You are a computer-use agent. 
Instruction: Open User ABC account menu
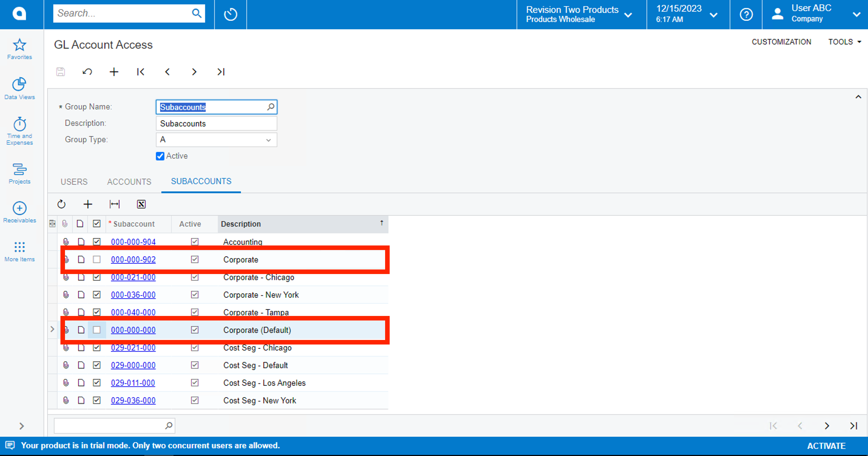(815, 14)
